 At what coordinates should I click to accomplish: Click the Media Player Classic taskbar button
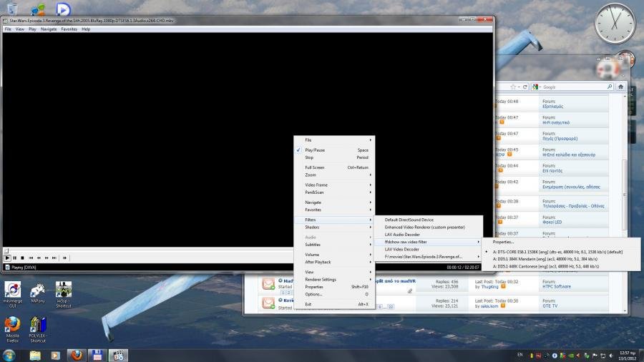tap(118, 356)
